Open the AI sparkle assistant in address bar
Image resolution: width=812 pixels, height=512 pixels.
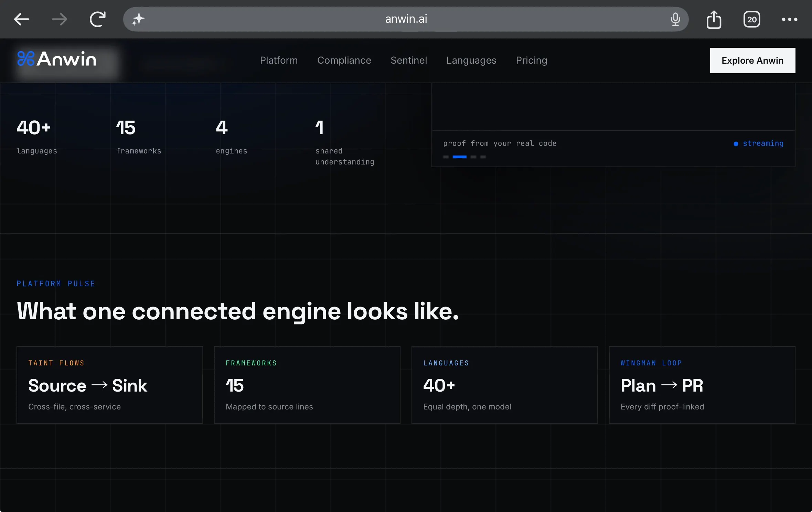138,19
